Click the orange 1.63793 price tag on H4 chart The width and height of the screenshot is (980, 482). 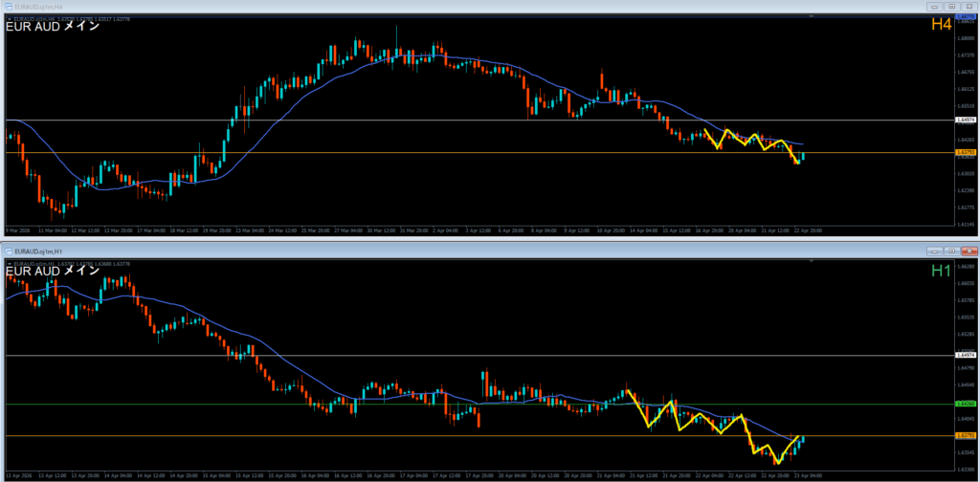tap(966, 152)
